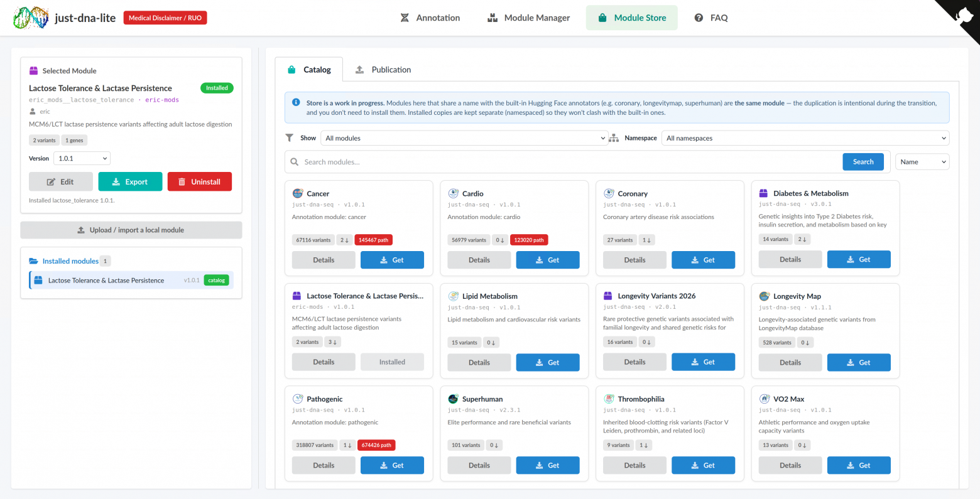Image resolution: width=980 pixels, height=499 pixels.
Task: Get the Superhuman module
Action: pos(548,465)
